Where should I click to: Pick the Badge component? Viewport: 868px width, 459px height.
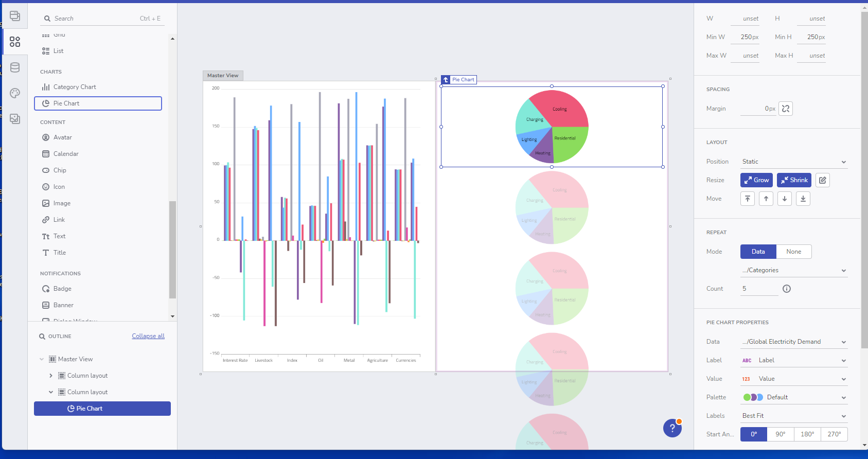point(98,289)
